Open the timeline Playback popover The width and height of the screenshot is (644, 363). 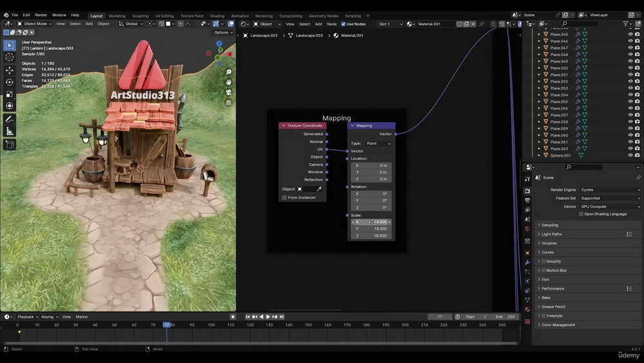coord(28,317)
